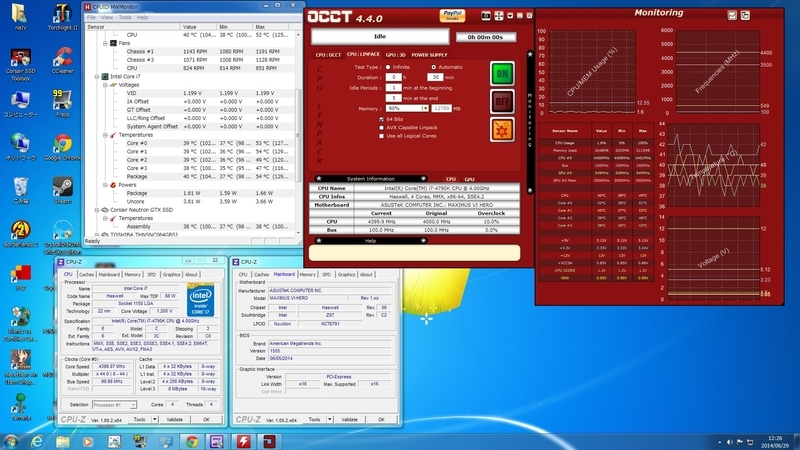Click the Tools button in right CPU-Z window
This screenshot has width=800, height=450.
tap(314, 419)
